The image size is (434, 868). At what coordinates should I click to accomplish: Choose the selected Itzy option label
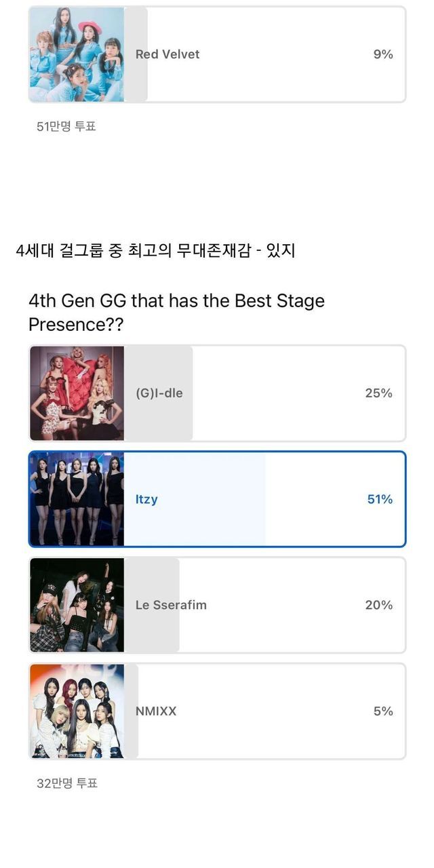point(146,499)
